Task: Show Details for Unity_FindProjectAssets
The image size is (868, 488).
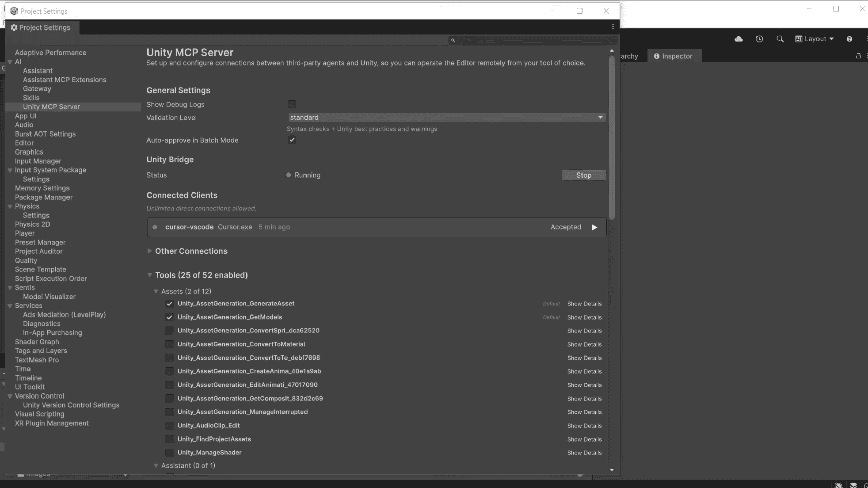Action: [x=585, y=439]
